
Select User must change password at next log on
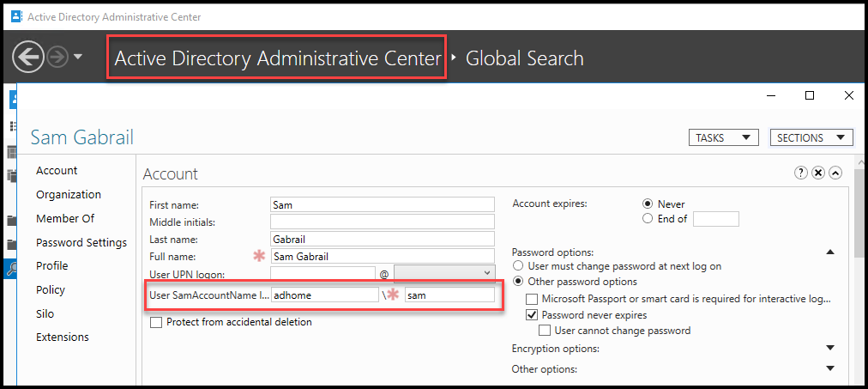click(519, 266)
